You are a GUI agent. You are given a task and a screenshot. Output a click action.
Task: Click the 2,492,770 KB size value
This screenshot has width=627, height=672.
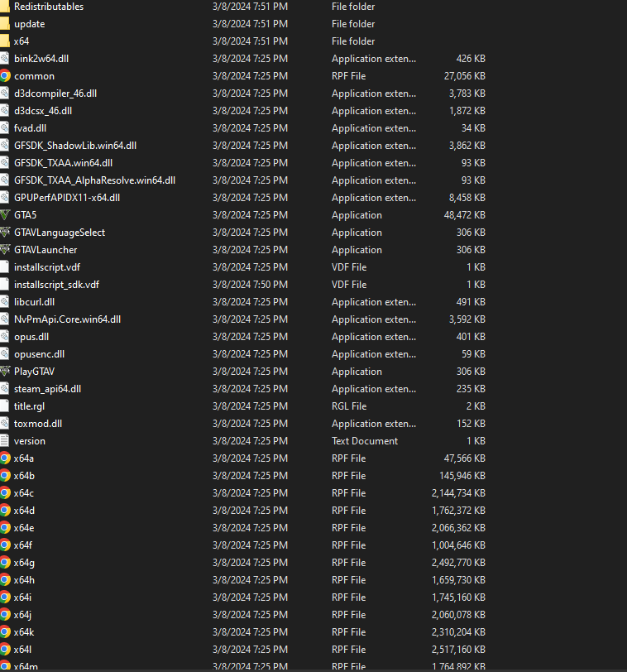(459, 562)
